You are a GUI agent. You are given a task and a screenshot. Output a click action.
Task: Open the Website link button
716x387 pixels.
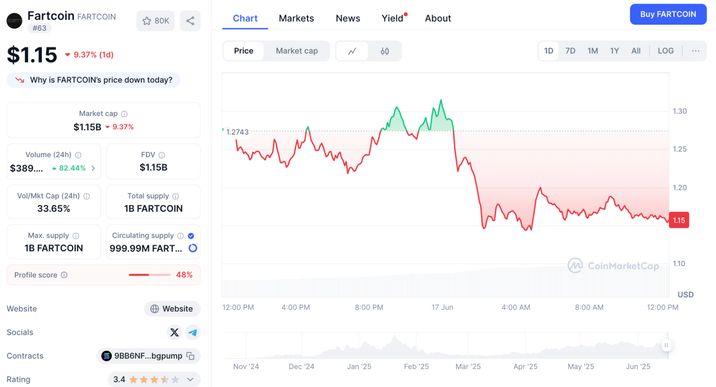coord(172,309)
